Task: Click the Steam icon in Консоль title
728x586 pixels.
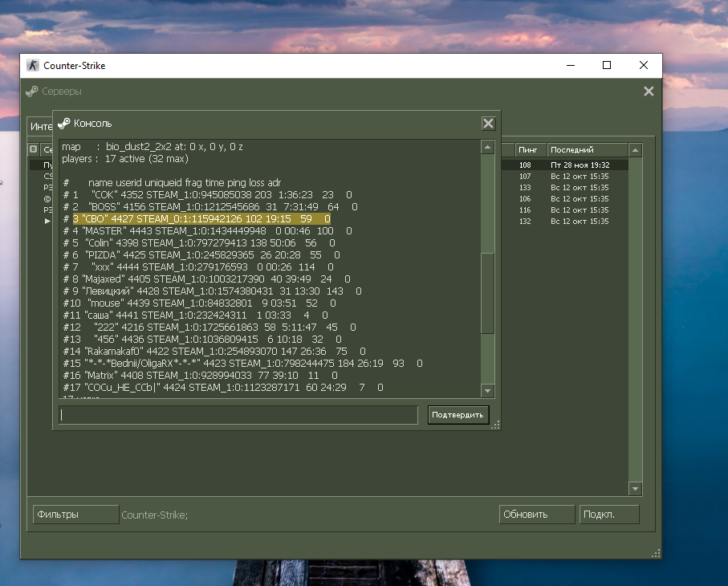Action: (64, 123)
